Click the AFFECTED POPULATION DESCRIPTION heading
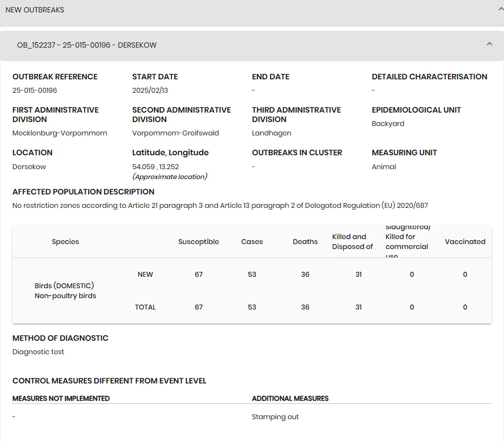 pos(84,192)
